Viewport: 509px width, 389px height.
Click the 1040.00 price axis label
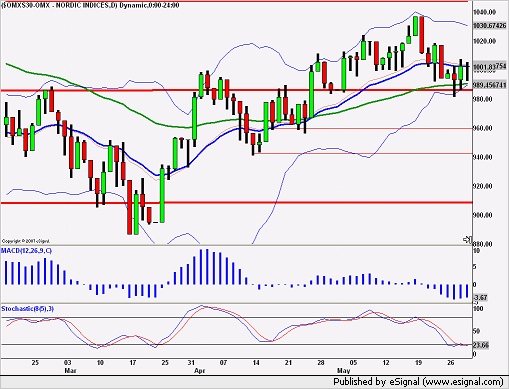[484, 12]
